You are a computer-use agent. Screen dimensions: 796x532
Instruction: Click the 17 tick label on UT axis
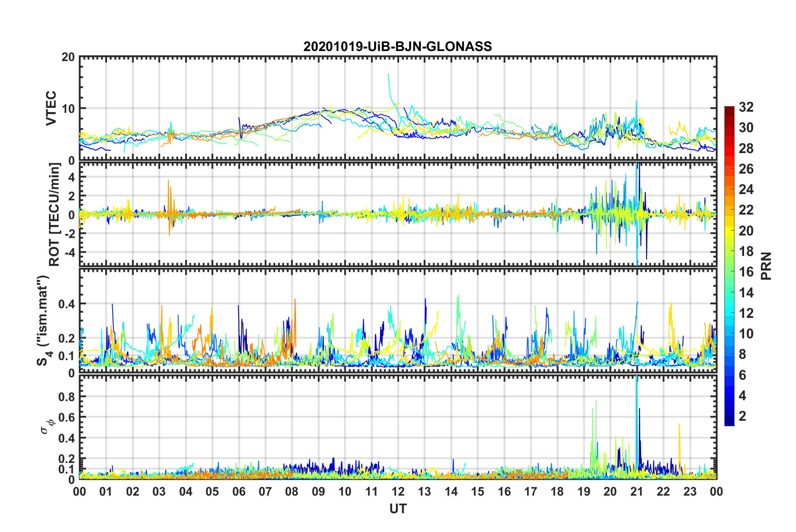tap(531, 491)
